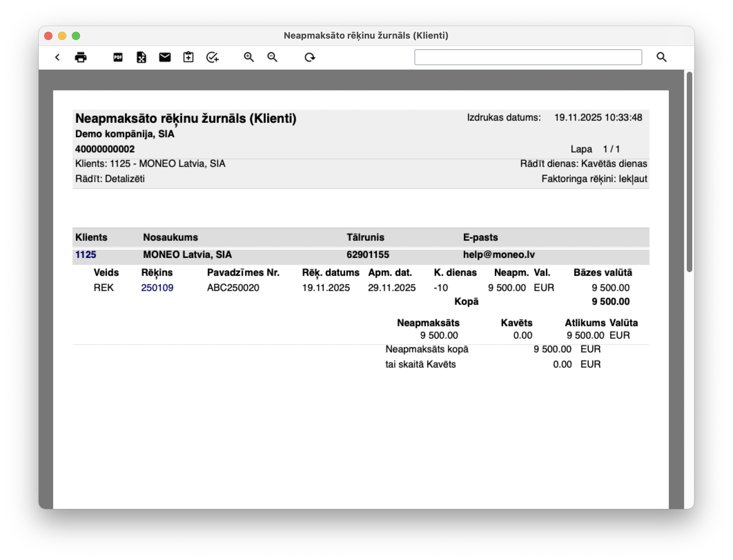This screenshot has height=560, width=733.
Task: Export report to Excel file
Action: [141, 57]
